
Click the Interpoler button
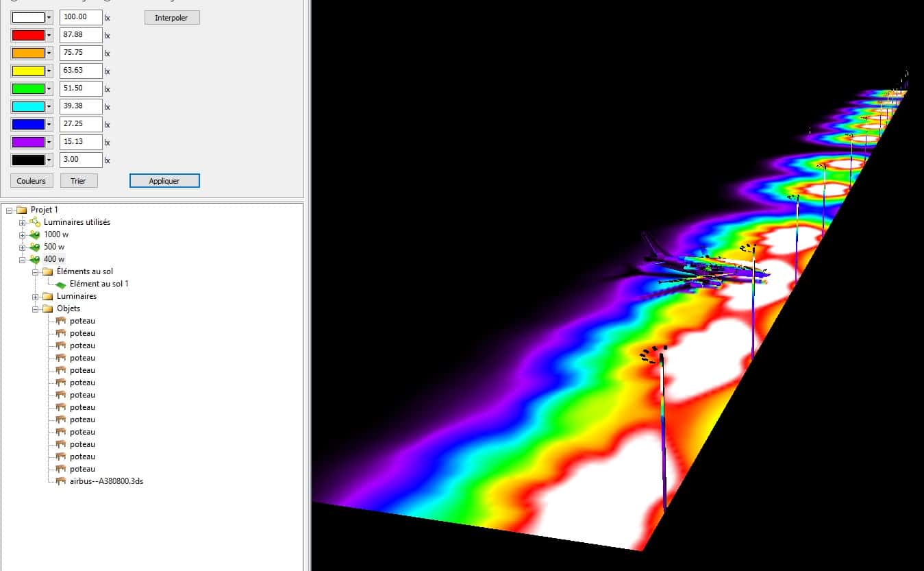172,18
